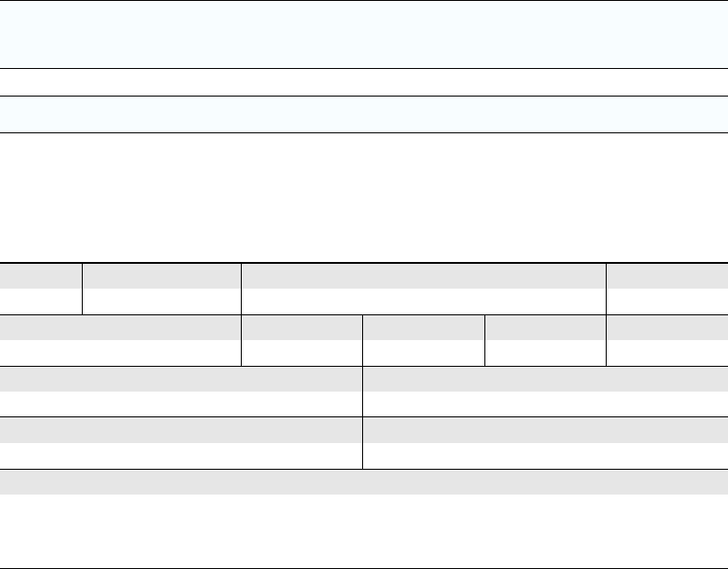
Task: Select the right half cell of fourth row
Action: [x=545, y=443]
